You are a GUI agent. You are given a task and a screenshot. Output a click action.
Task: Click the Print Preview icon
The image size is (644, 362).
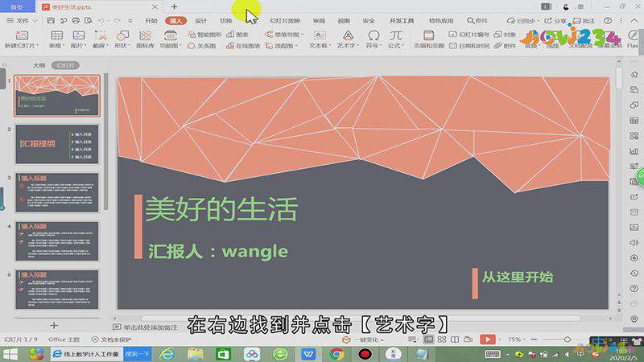point(89,21)
